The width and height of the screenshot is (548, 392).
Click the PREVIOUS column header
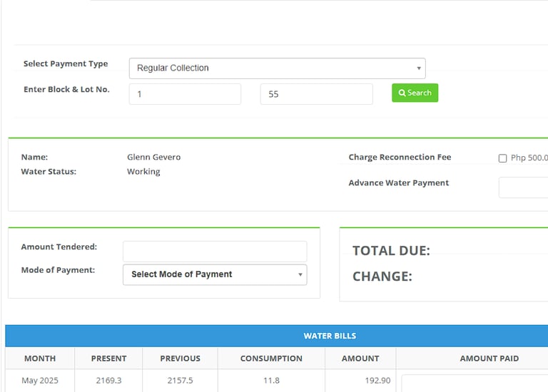181,358
